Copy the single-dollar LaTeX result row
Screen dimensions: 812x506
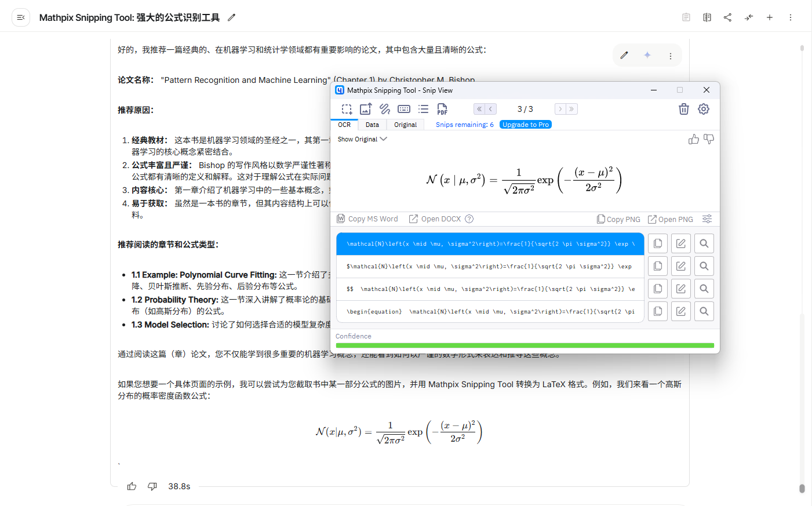658,267
